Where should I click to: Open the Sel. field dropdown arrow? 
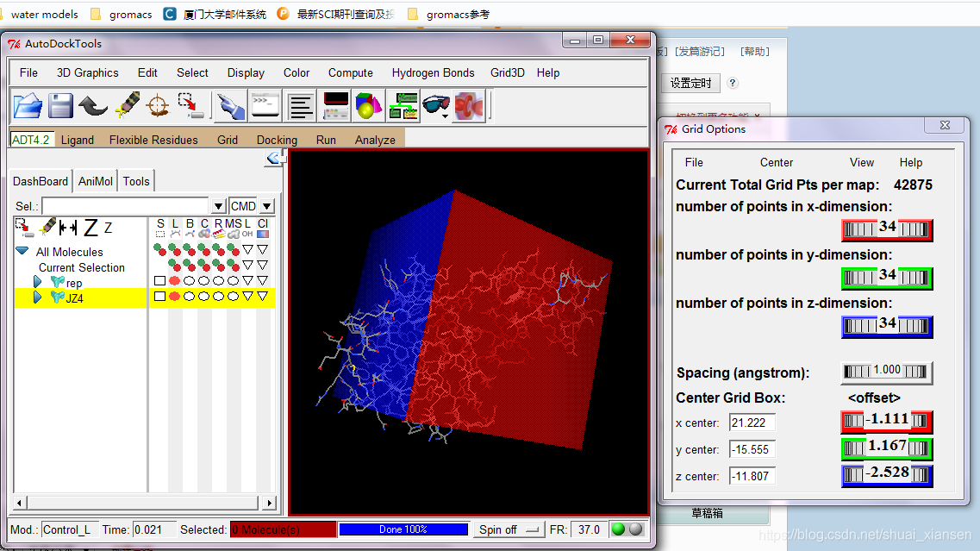tap(218, 206)
